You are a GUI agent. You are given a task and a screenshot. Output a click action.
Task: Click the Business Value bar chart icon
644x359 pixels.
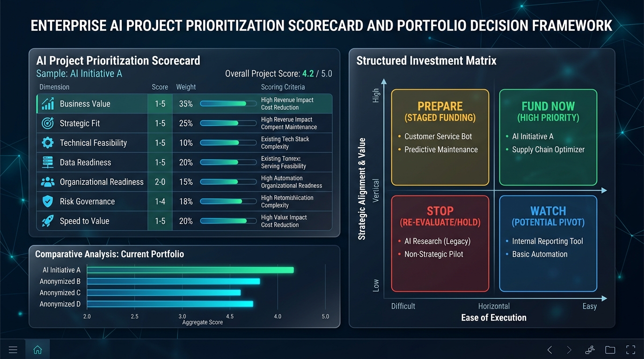48,104
